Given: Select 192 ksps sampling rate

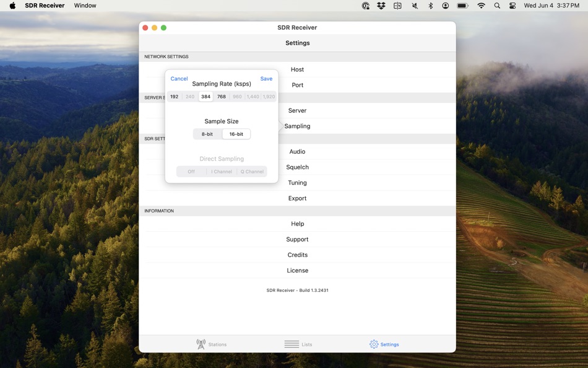Looking at the screenshot, I should tap(175, 97).
